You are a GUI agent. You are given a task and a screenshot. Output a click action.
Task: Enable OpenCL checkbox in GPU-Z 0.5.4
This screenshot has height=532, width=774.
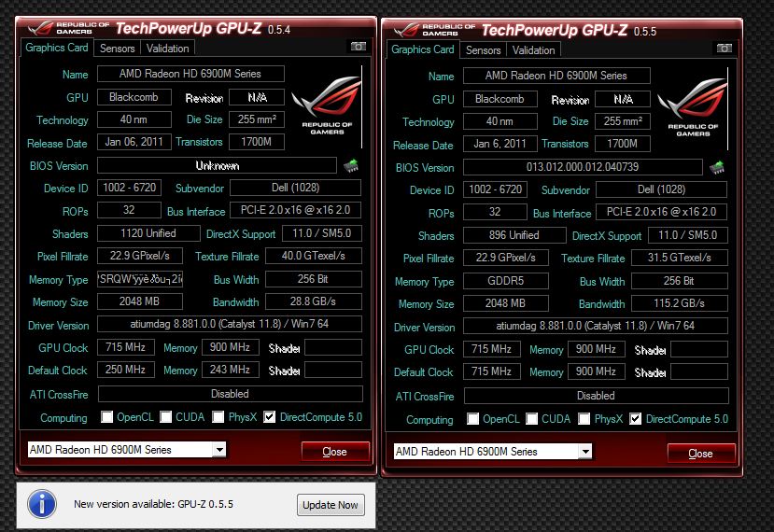click(x=106, y=417)
